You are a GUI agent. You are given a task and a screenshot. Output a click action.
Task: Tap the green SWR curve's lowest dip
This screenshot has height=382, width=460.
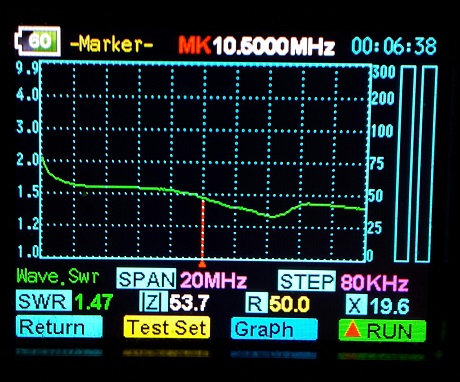[x=272, y=217]
